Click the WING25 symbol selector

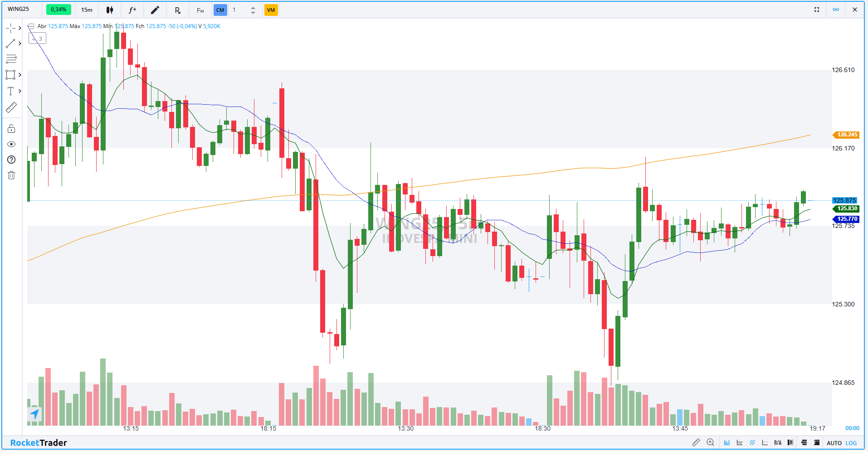tap(19, 9)
